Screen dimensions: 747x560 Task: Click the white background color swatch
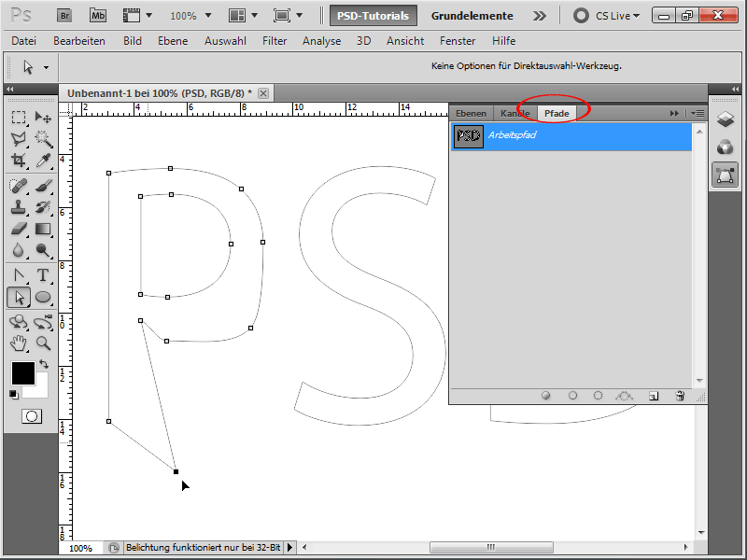(41, 390)
